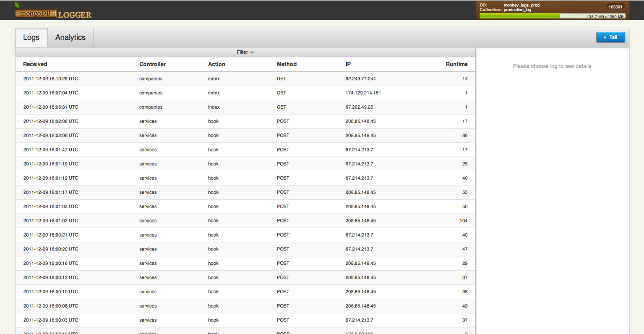Click runtime value 47
Screen dimensions: 644x334
(465, 249)
